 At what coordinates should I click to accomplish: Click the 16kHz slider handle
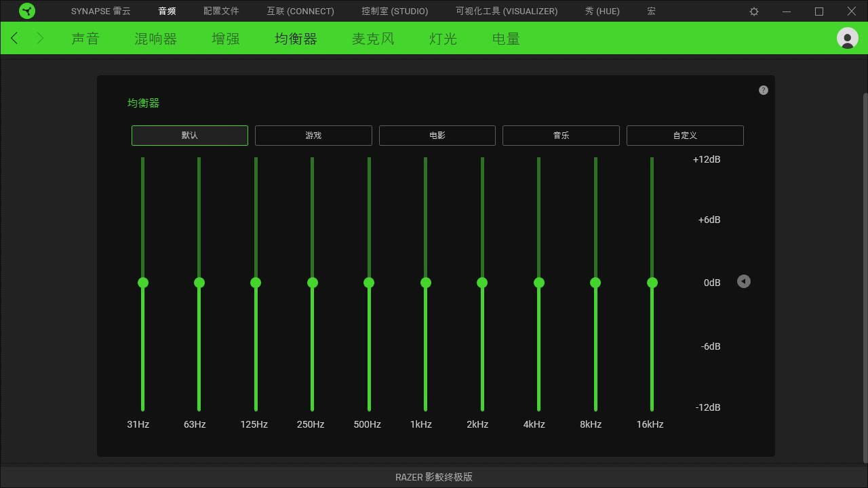[652, 283]
